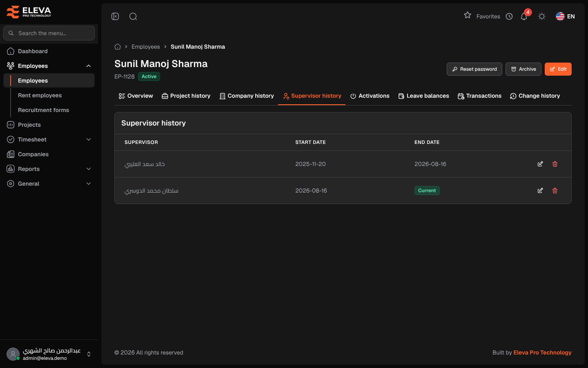Open Projects in the sidebar
The width and height of the screenshot is (588, 368).
pos(49,125)
